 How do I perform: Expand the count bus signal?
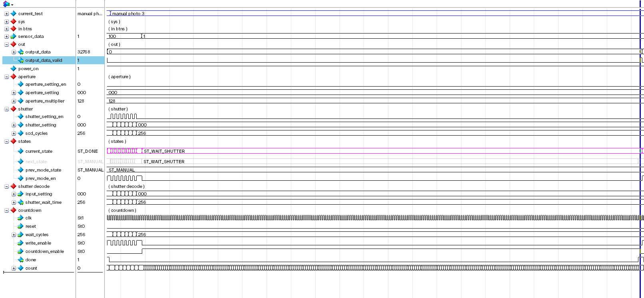[14, 268]
